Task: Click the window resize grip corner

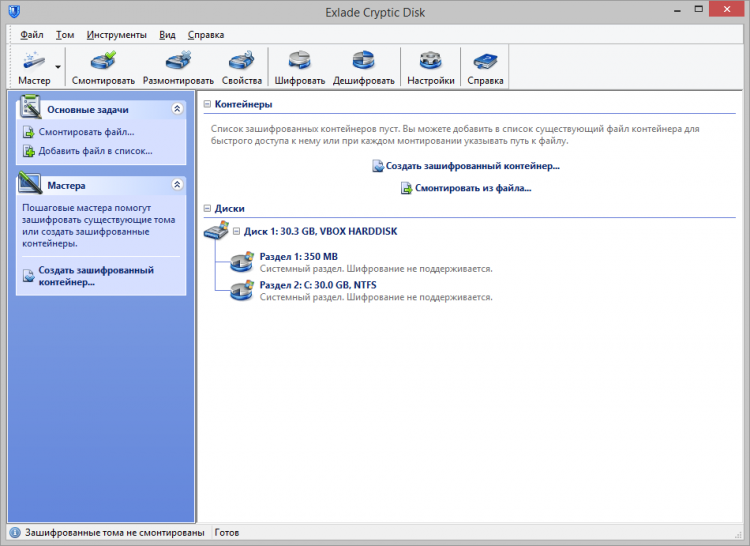Action: (x=738, y=535)
